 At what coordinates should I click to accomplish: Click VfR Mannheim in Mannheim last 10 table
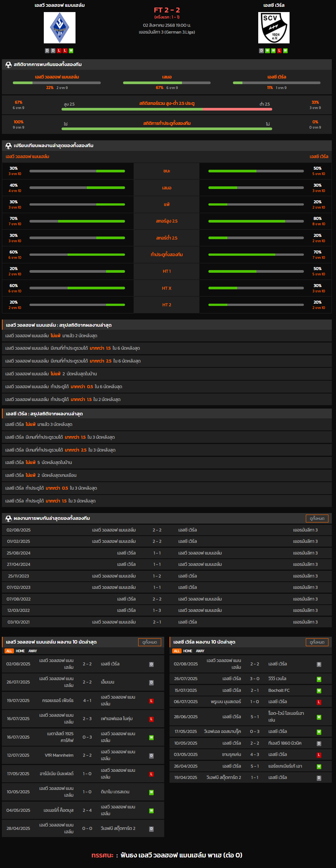[x=59, y=755]
